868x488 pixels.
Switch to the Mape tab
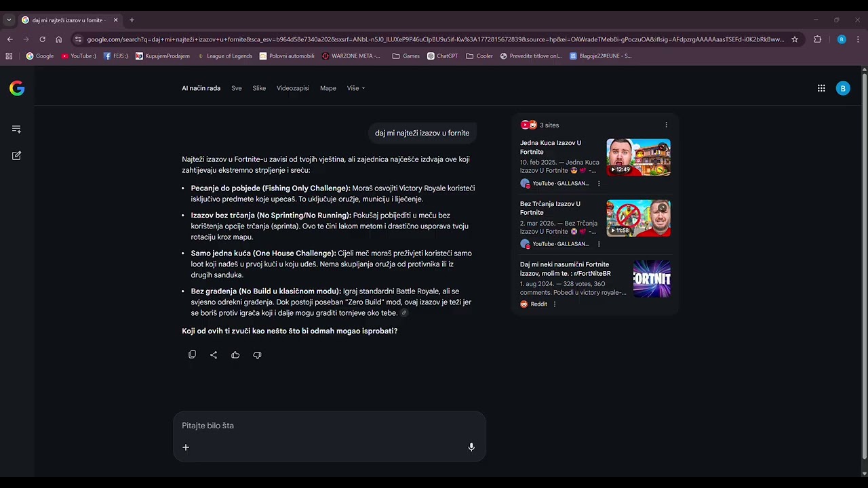328,88
